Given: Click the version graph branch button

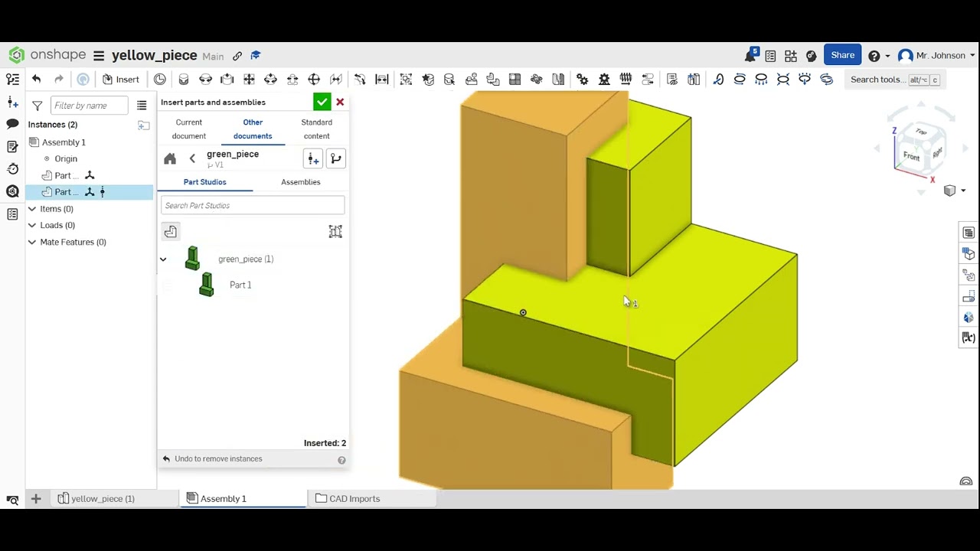Looking at the screenshot, I should [335, 158].
